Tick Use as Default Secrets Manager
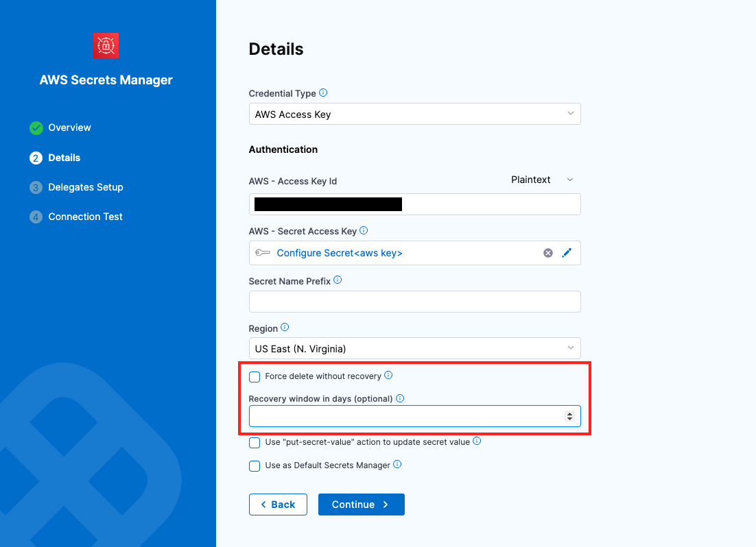Image resolution: width=756 pixels, height=547 pixels. click(255, 466)
